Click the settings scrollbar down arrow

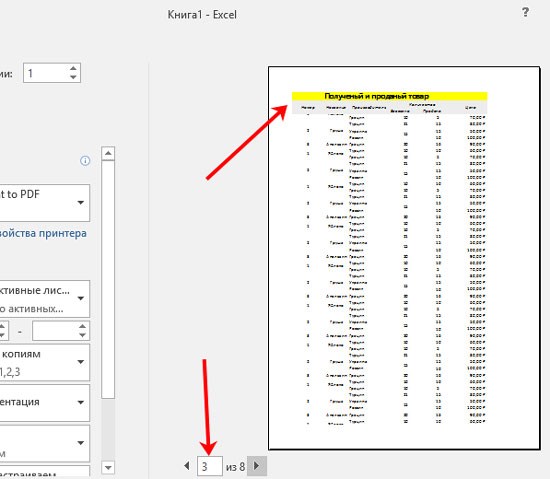(108, 467)
